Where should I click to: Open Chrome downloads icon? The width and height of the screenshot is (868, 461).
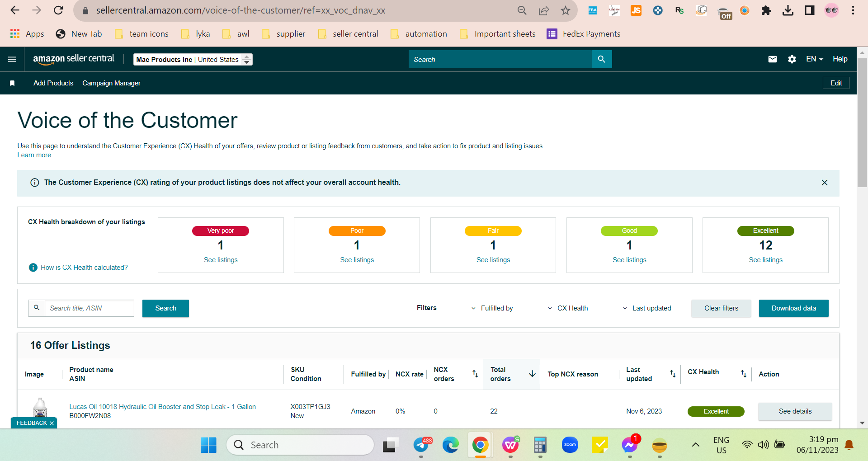[x=788, y=10]
